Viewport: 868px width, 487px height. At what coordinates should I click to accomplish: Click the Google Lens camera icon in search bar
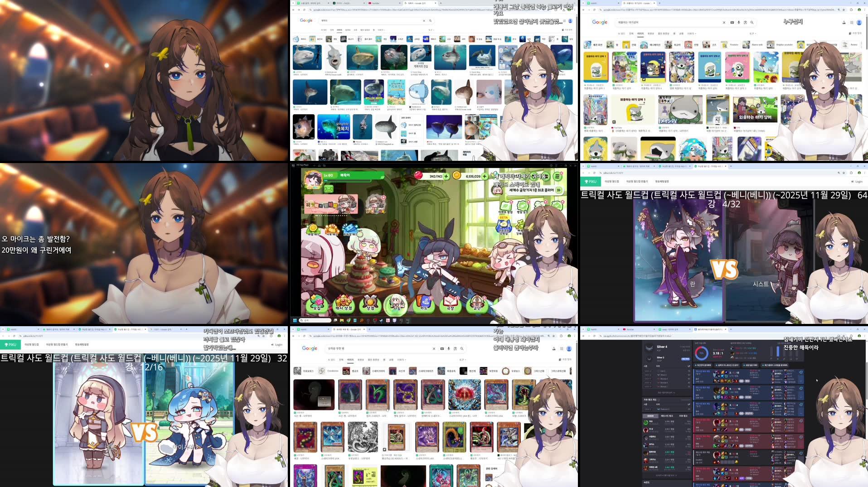pos(745,23)
